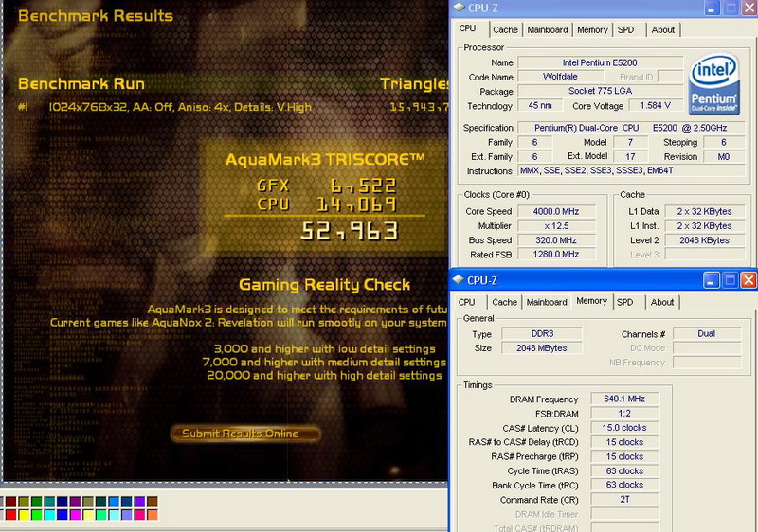
Task: Click the Channels # value Dual
Action: pyautogui.click(x=706, y=333)
